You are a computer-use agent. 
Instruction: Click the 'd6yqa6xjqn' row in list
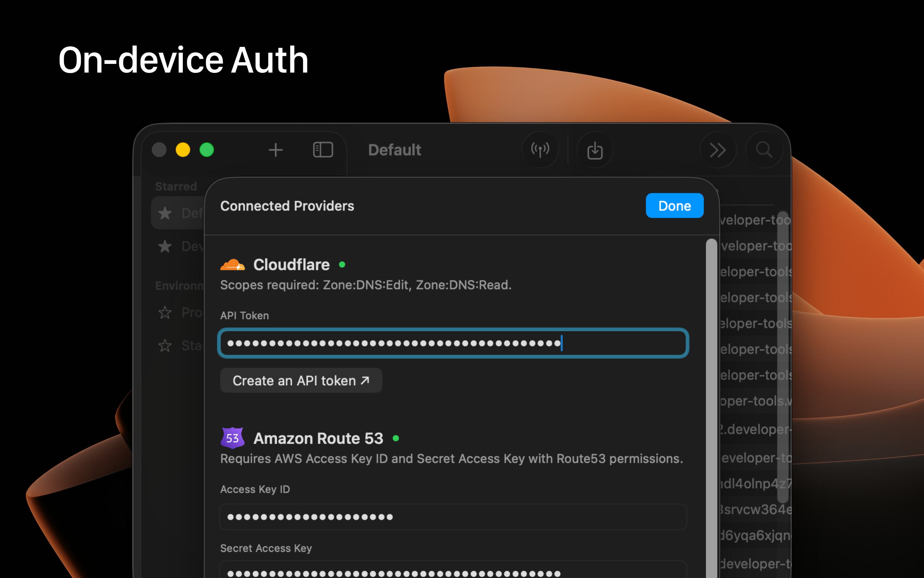[755, 535]
